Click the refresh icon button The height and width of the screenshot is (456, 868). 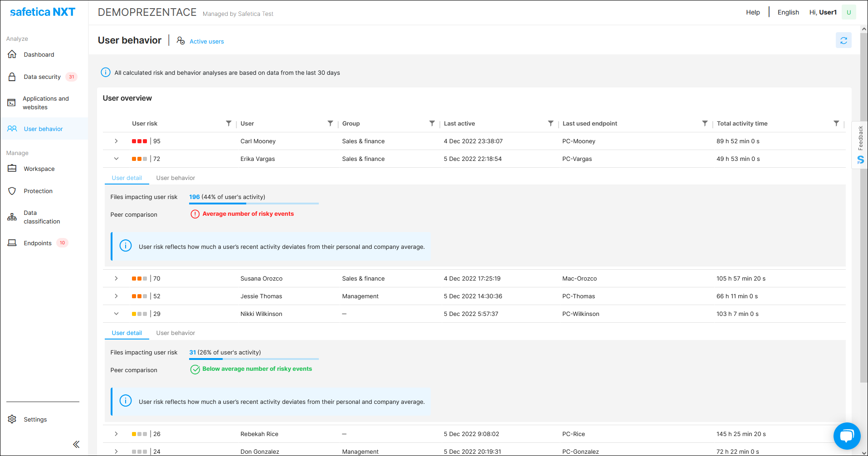[x=843, y=41]
